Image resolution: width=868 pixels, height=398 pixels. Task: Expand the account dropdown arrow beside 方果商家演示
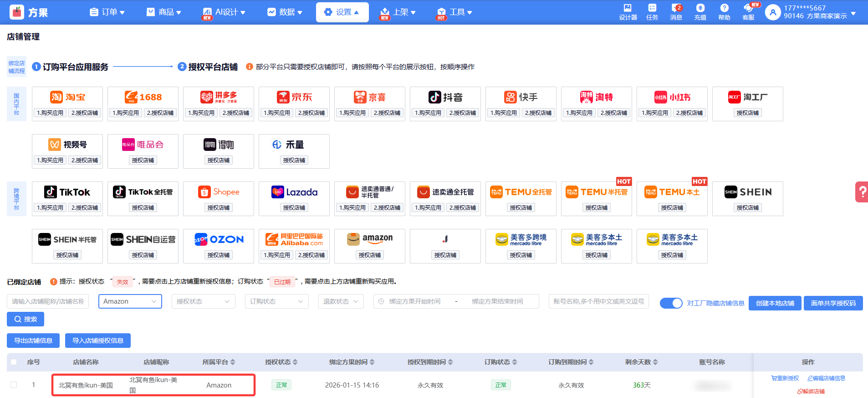pos(853,14)
